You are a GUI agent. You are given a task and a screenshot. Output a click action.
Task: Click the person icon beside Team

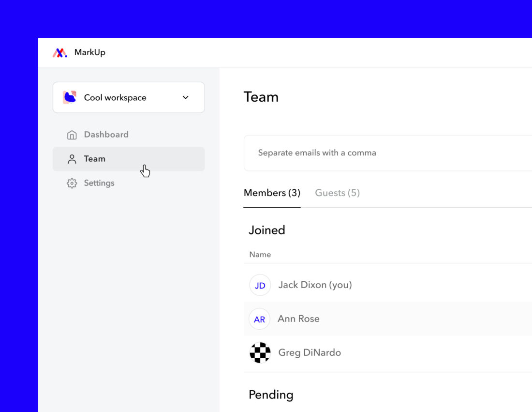pyautogui.click(x=72, y=158)
